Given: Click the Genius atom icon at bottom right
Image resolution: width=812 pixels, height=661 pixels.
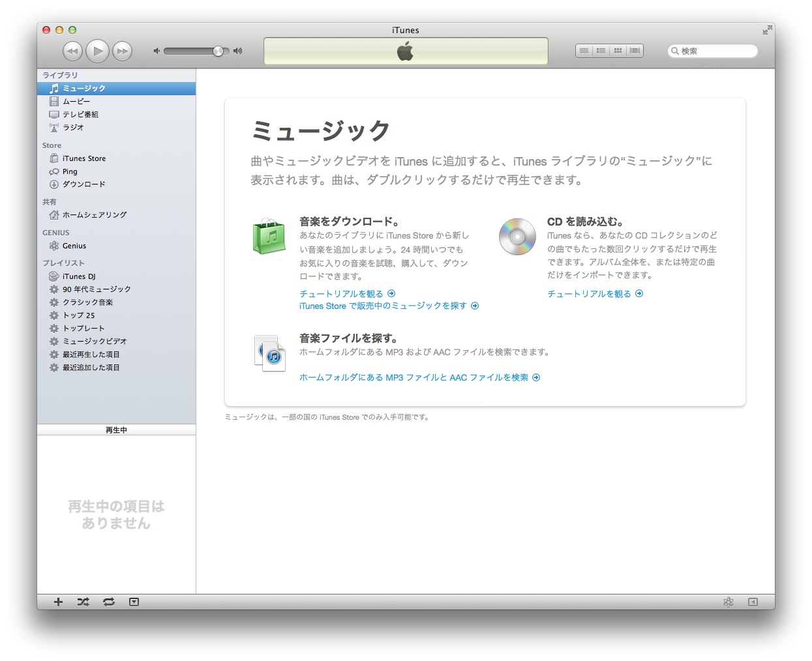Looking at the screenshot, I should (x=729, y=602).
